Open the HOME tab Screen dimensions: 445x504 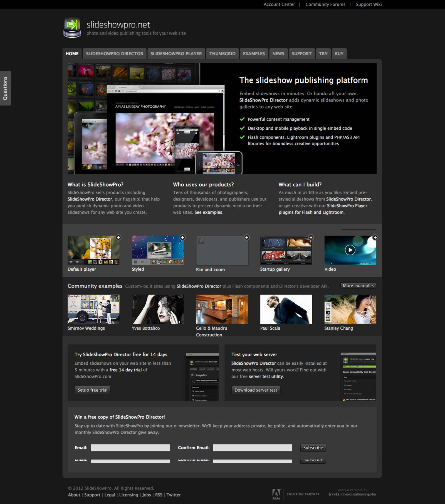coord(72,54)
